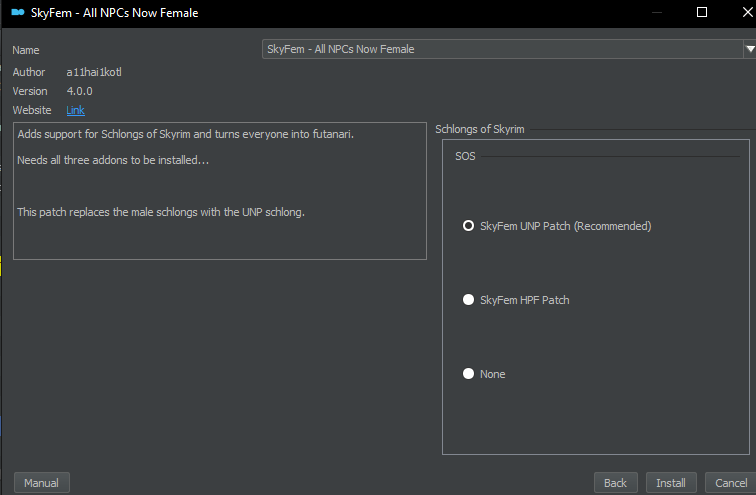
Task: Close the SkyFem installer window
Action: point(748,13)
